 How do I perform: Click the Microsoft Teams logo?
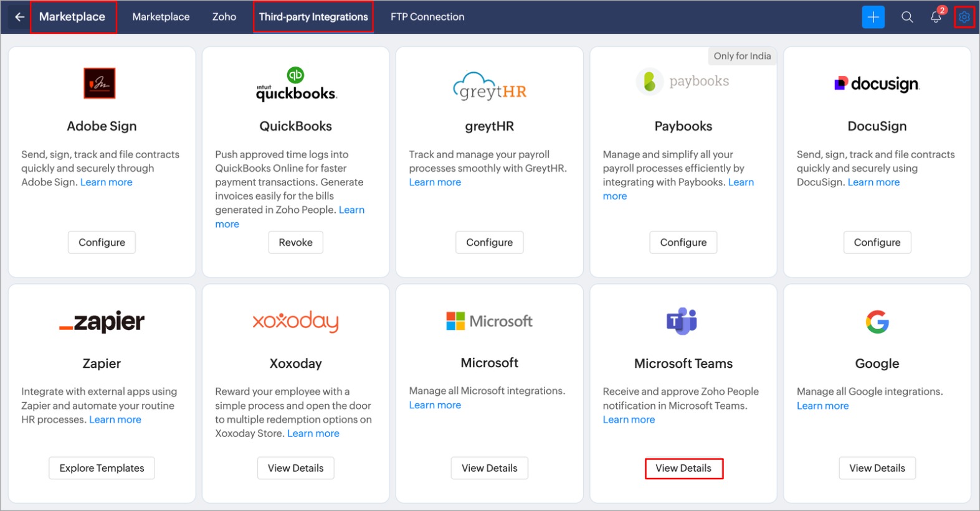point(682,321)
